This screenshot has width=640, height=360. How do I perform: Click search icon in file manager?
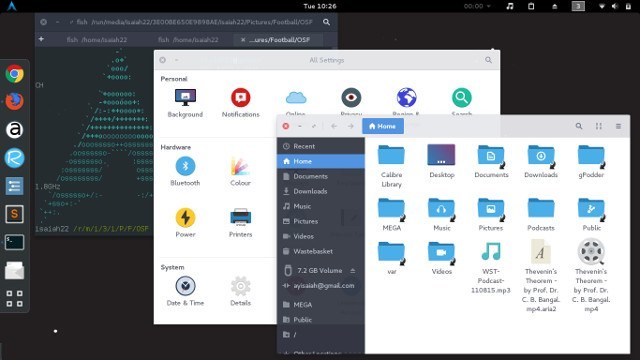click(x=579, y=126)
